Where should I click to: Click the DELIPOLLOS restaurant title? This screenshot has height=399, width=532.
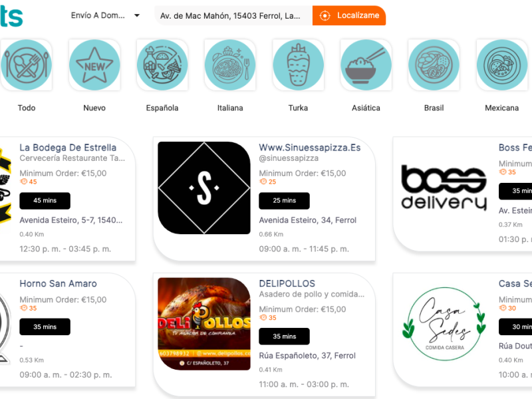click(x=287, y=283)
